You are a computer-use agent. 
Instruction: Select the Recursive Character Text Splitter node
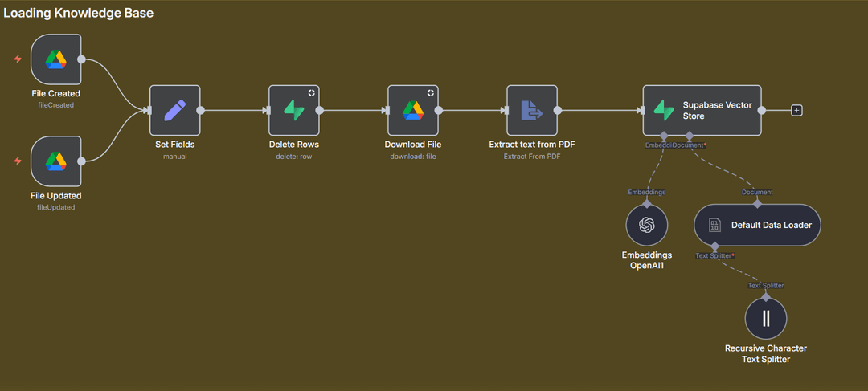click(x=765, y=318)
